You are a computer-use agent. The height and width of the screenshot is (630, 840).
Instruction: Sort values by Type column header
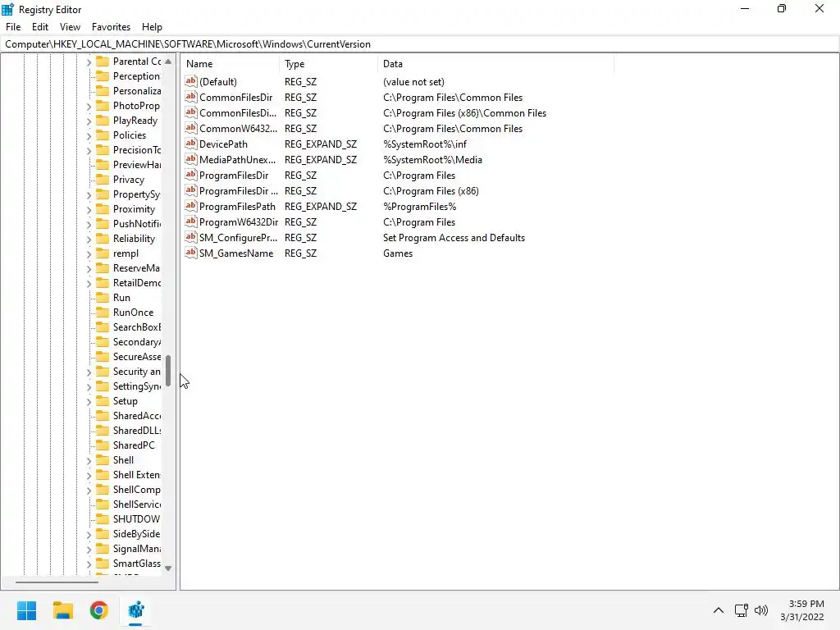[x=328, y=64]
